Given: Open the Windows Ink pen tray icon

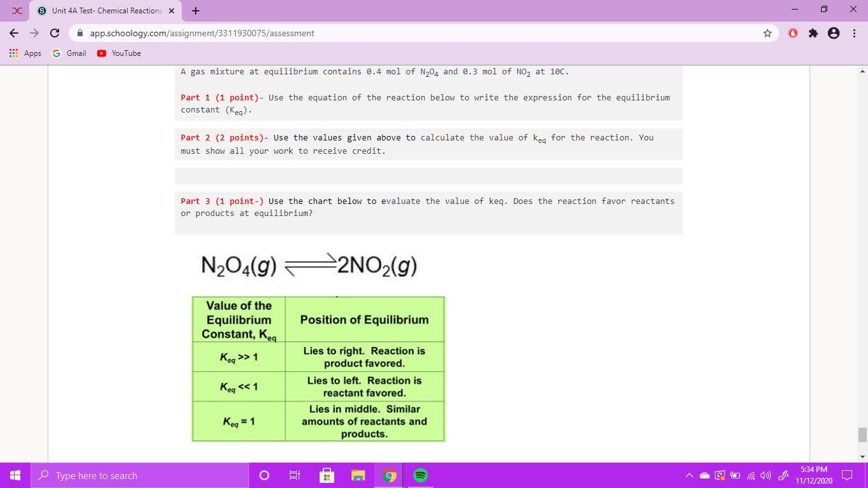Looking at the screenshot, I should pos(783,475).
